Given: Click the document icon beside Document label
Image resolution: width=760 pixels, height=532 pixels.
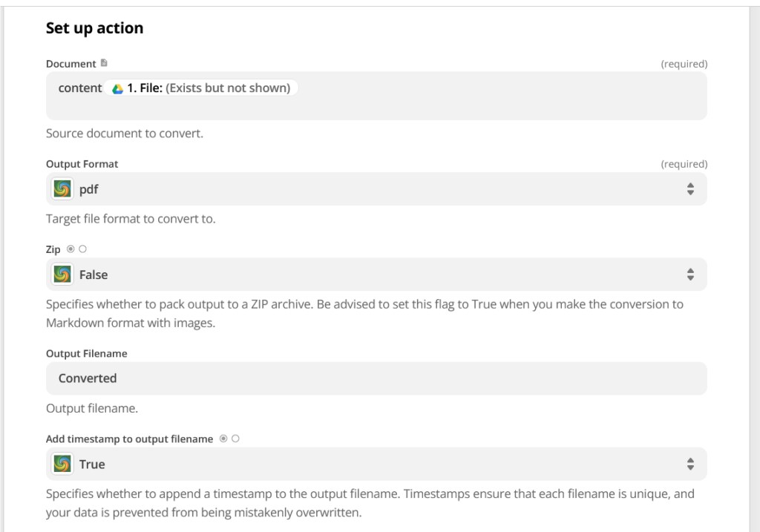Looking at the screenshot, I should [x=104, y=63].
